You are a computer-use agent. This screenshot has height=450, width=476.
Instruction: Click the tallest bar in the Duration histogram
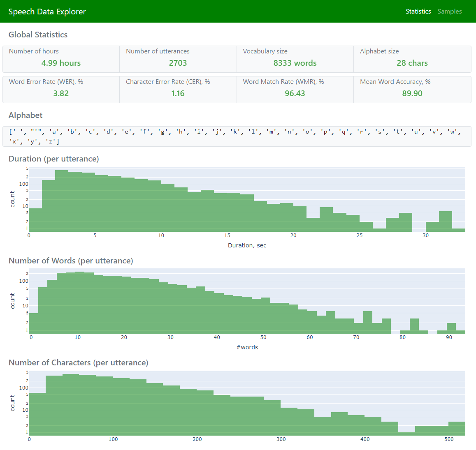click(x=62, y=201)
